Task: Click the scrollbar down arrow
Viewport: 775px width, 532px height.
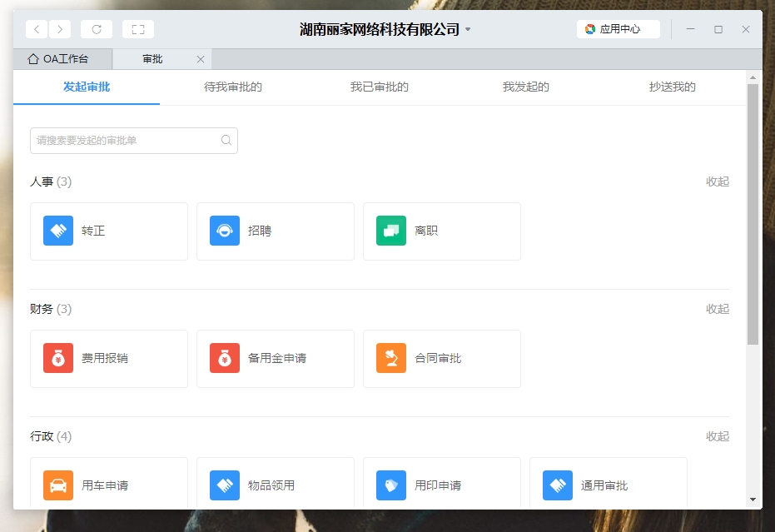Action: point(753,500)
